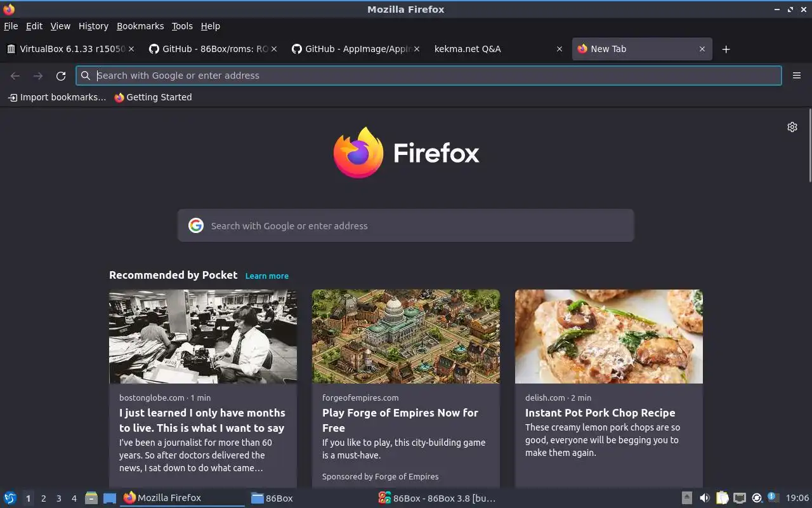Click the "bostonglobe.com · 1 min" source text

tap(165, 398)
